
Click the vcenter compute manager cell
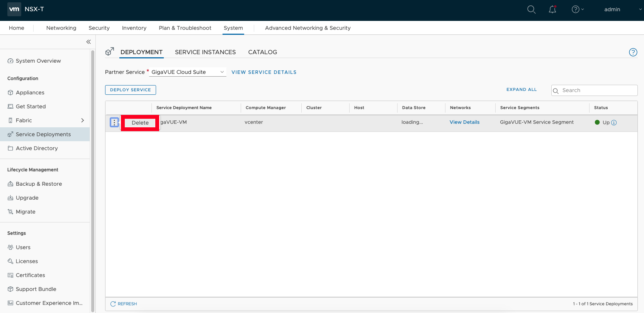[254, 122]
